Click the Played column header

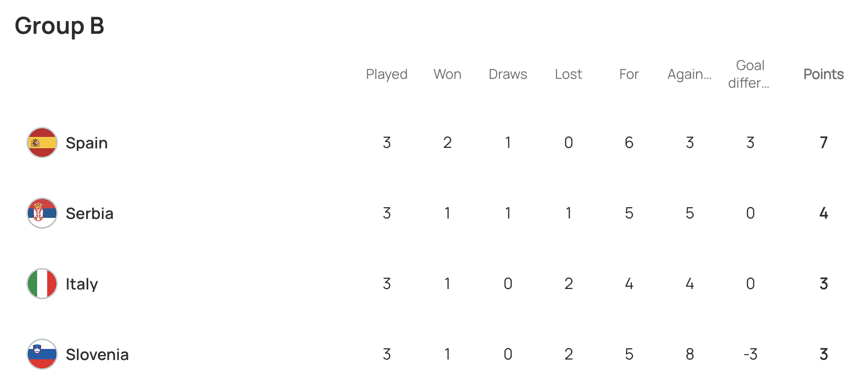pos(386,74)
